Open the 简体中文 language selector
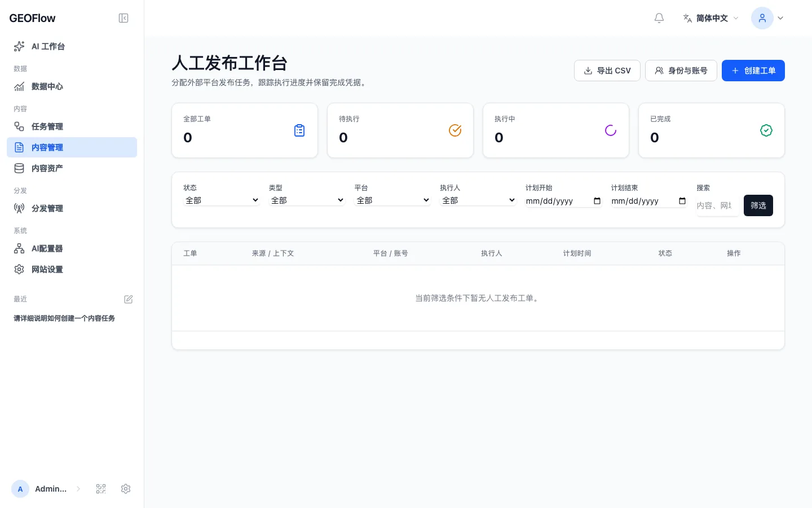Viewport: 812px width, 508px height. [x=710, y=18]
